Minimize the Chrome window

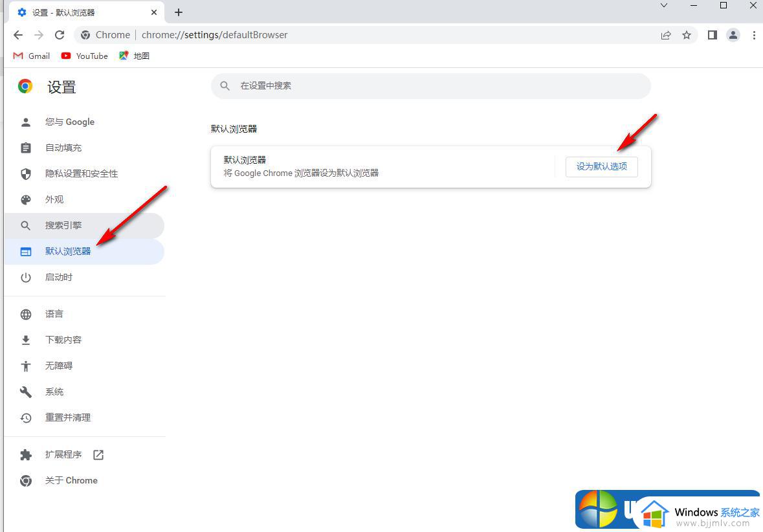tap(693, 6)
